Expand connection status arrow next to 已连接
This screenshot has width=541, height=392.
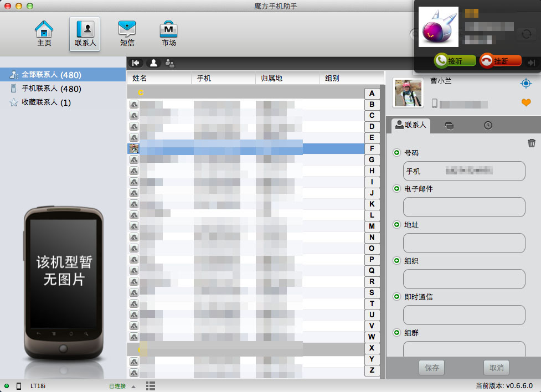(133, 386)
